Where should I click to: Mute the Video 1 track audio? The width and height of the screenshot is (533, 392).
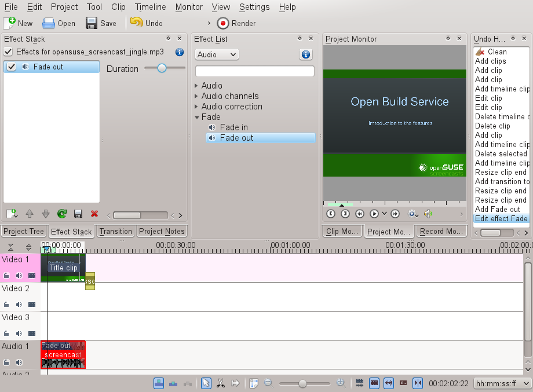tap(19, 276)
